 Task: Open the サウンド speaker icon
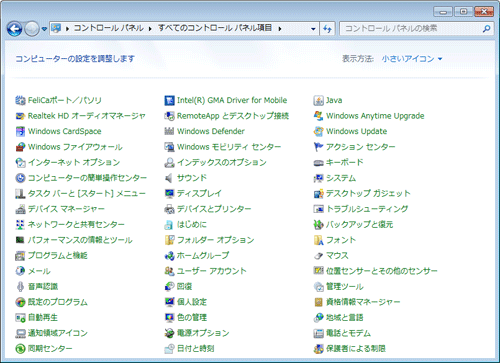(x=169, y=178)
